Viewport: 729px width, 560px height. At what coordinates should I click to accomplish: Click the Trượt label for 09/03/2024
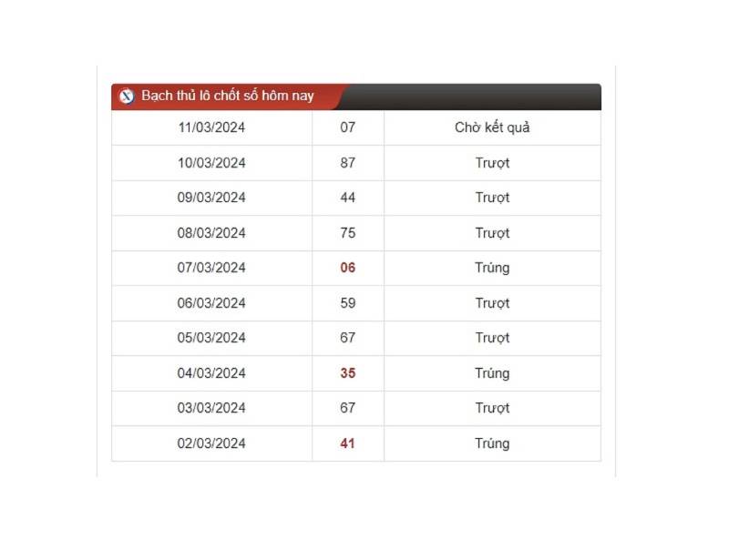491,198
